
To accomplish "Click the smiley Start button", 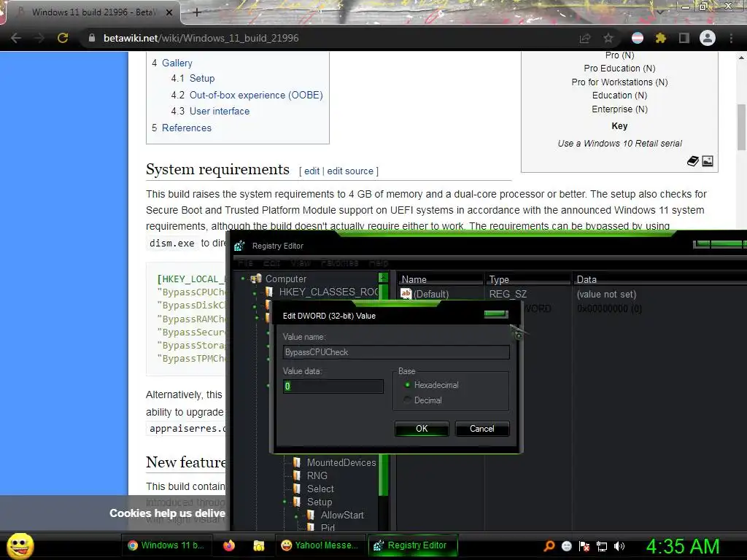I will point(20,545).
